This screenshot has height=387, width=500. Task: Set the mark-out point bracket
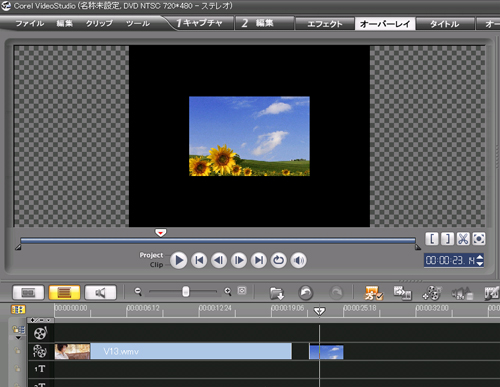tap(447, 239)
